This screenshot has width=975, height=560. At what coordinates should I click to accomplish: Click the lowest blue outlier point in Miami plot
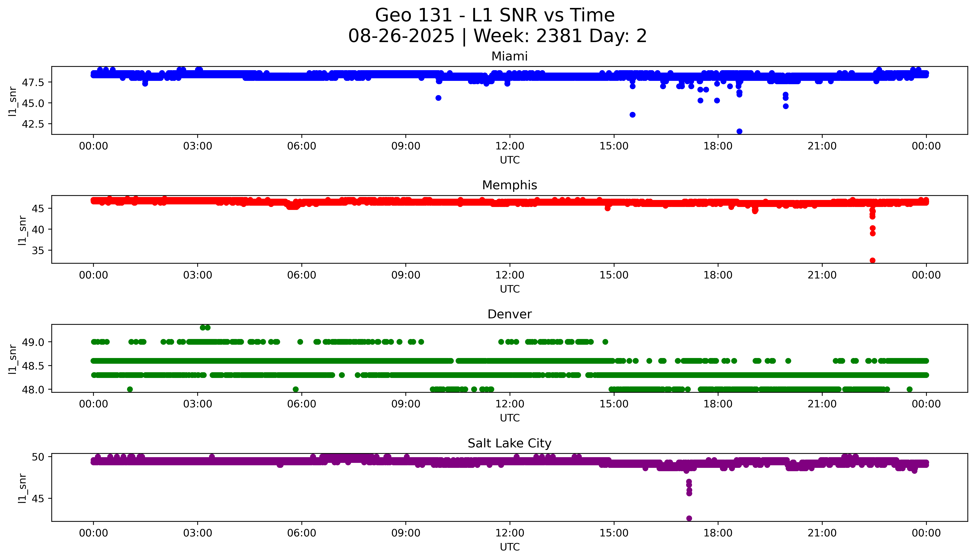point(739,131)
